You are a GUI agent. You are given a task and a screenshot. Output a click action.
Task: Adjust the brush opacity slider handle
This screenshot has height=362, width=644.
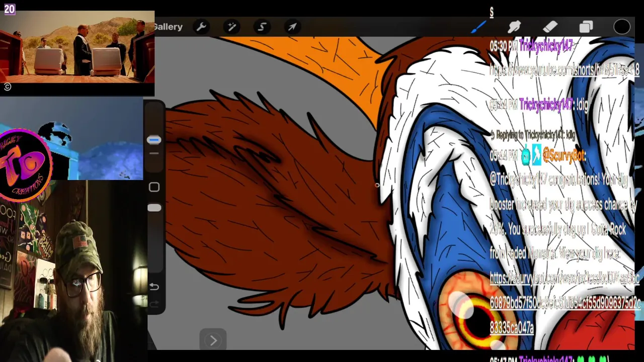click(154, 208)
